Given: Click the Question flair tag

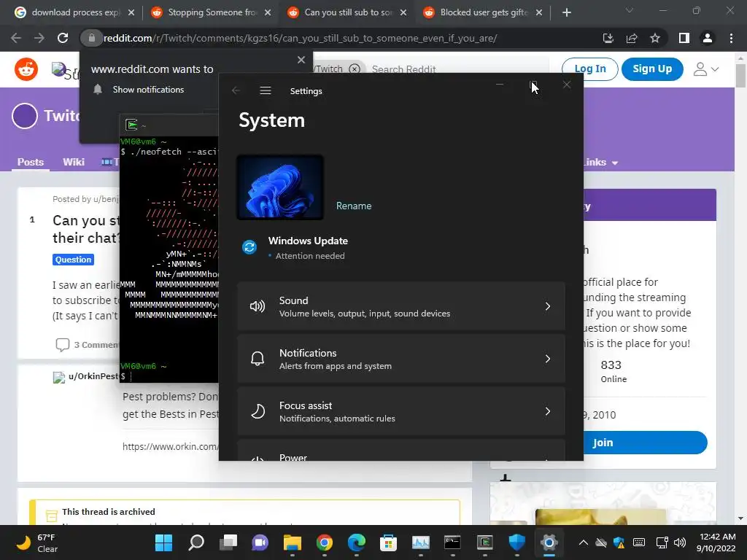Looking at the screenshot, I should click(73, 260).
